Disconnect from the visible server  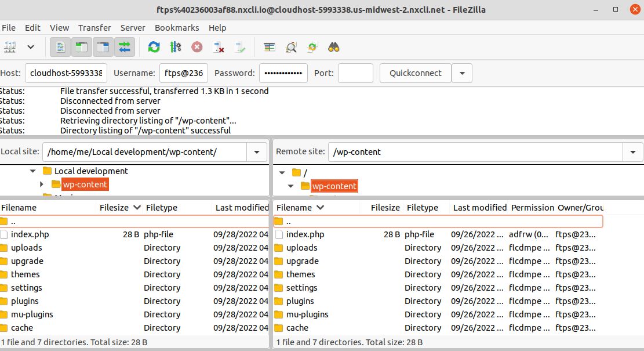[218, 47]
